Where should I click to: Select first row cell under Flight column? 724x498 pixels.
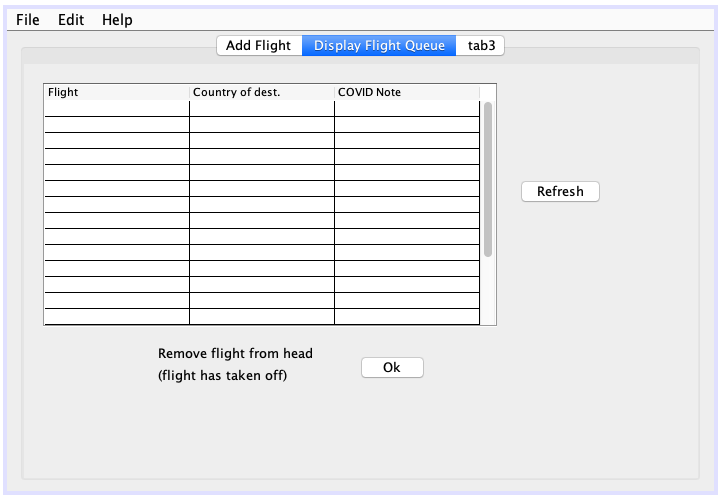pyautogui.click(x=116, y=108)
